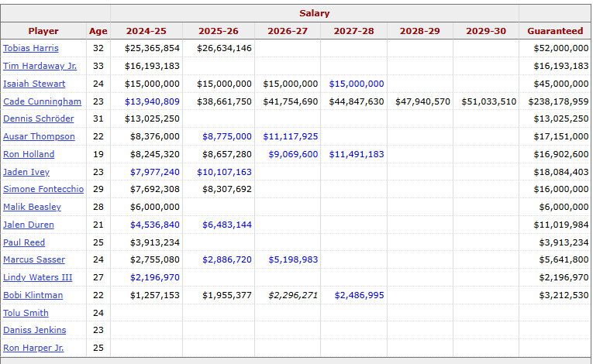Click the italic $2,296,271 salary value
This screenshot has height=364, width=593.
293,295
